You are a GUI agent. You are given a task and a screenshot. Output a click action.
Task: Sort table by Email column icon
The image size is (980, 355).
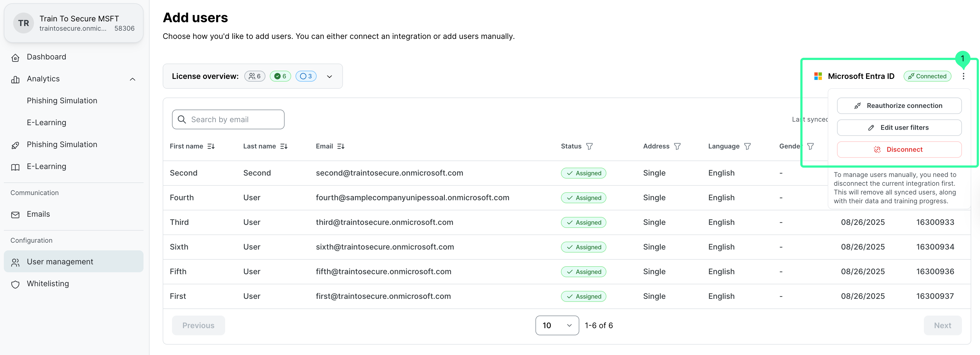point(340,146)
